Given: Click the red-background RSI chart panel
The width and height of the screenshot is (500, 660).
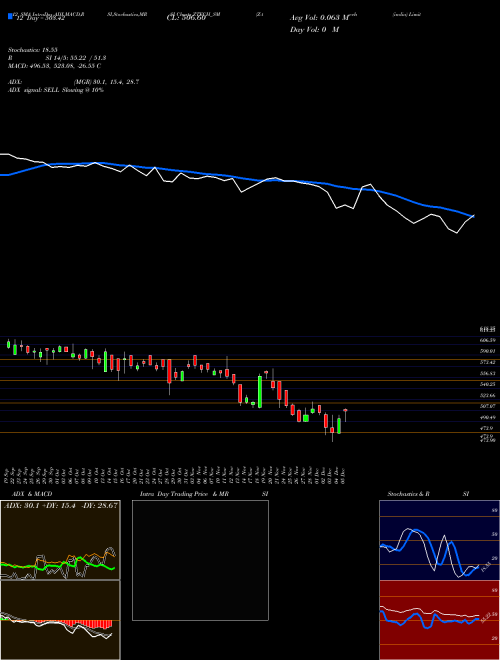Looking at the screenshot, I should [439, 620].
